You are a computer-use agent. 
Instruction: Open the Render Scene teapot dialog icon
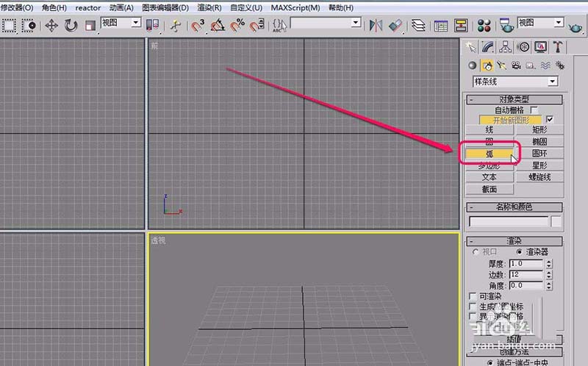(x=506, y=26)
